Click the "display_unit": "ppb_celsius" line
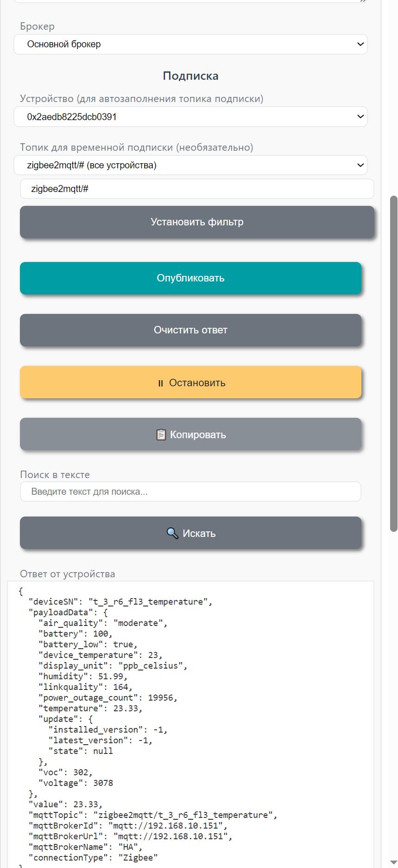 pyautogui.click(x=113, y=666)
